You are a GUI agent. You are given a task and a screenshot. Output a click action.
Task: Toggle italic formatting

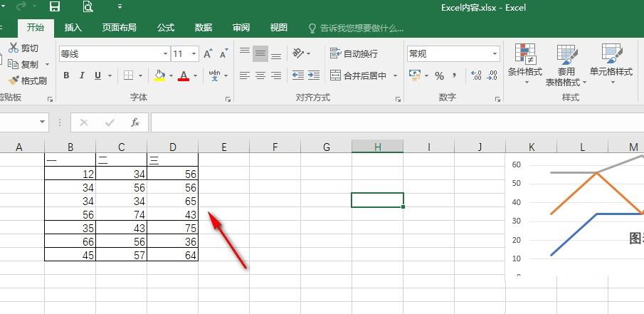click(82, 75)
